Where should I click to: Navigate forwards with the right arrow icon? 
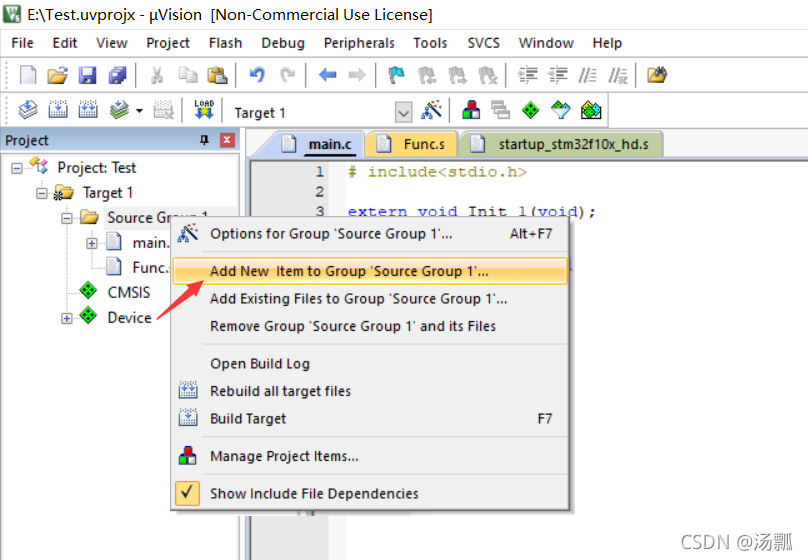click(x=357, y=75)
